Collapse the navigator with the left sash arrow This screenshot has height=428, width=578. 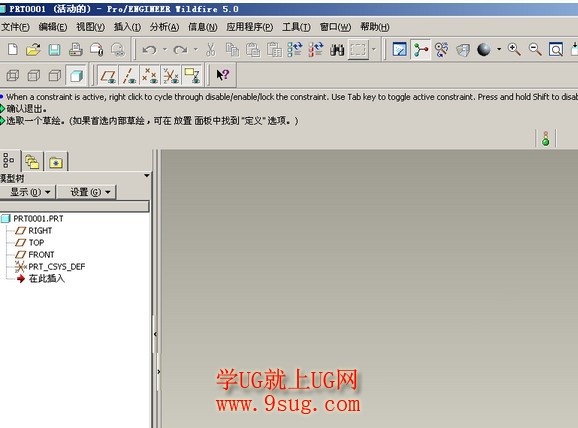(x=155, y=334)
